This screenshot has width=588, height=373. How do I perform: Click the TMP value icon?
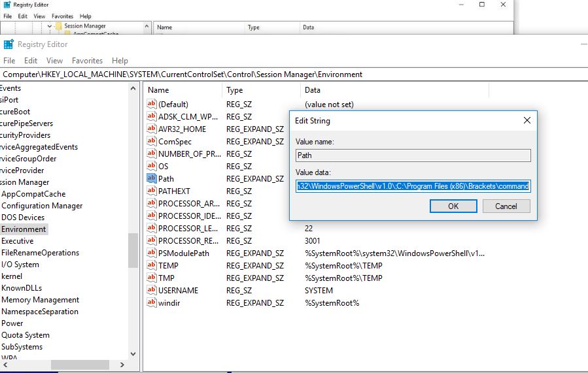coord(152,277)
